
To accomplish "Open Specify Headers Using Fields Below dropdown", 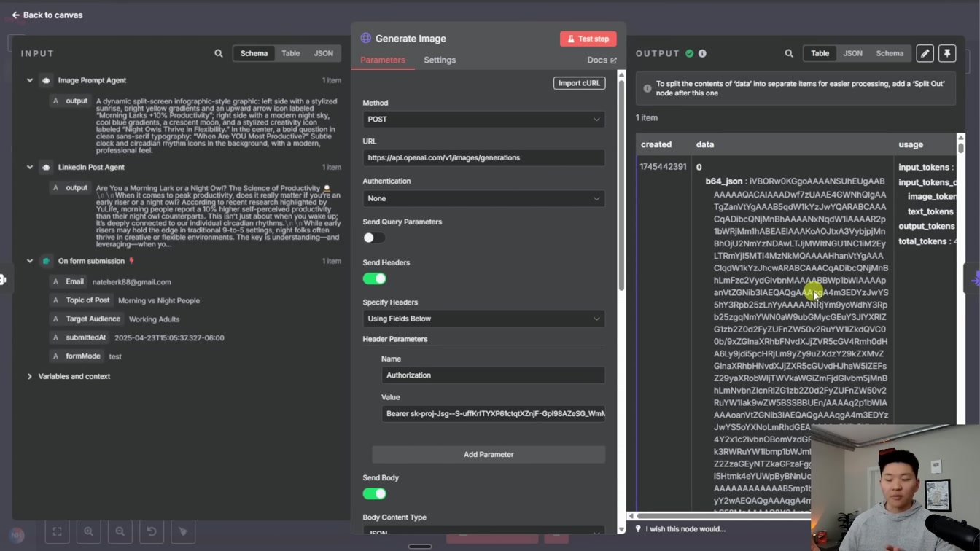I will [484, 319].
